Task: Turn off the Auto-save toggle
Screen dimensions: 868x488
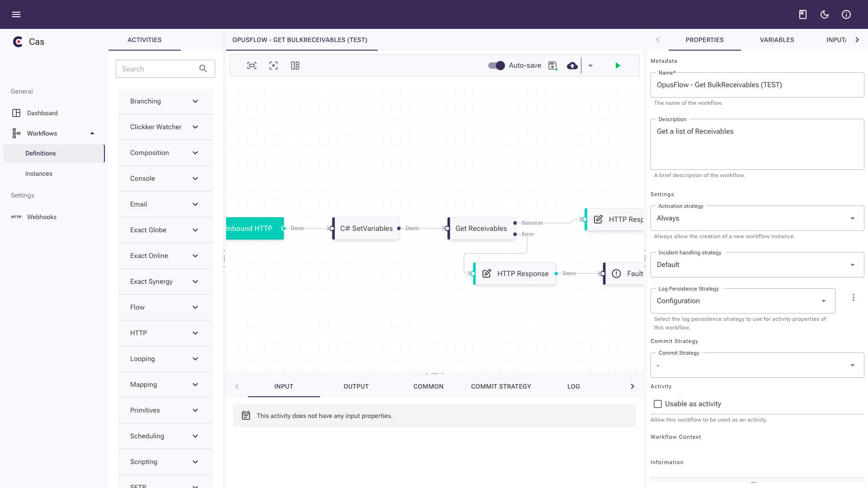Action: 496,66
